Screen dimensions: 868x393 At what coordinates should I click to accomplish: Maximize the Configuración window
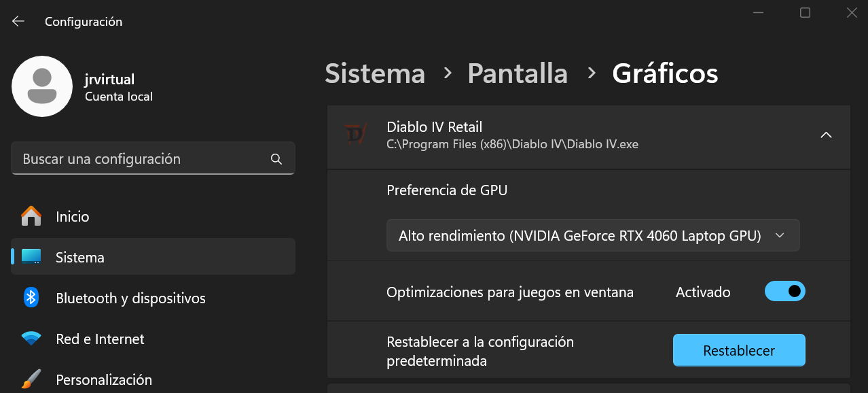click(x=805, y=13)
